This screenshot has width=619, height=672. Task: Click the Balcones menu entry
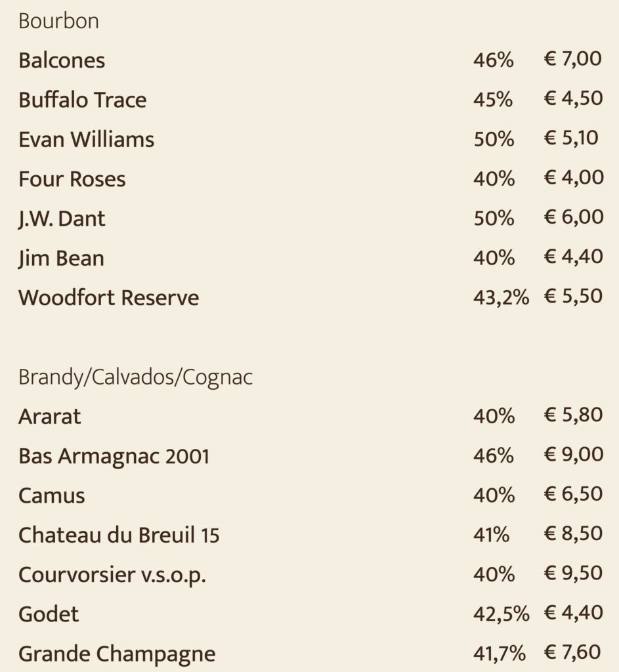(x=62, y=60)
